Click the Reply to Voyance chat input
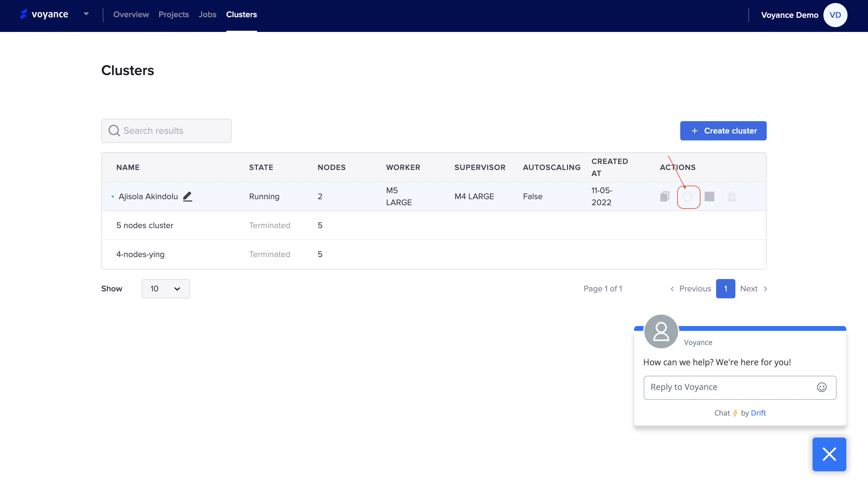 [x=740, y=387]
